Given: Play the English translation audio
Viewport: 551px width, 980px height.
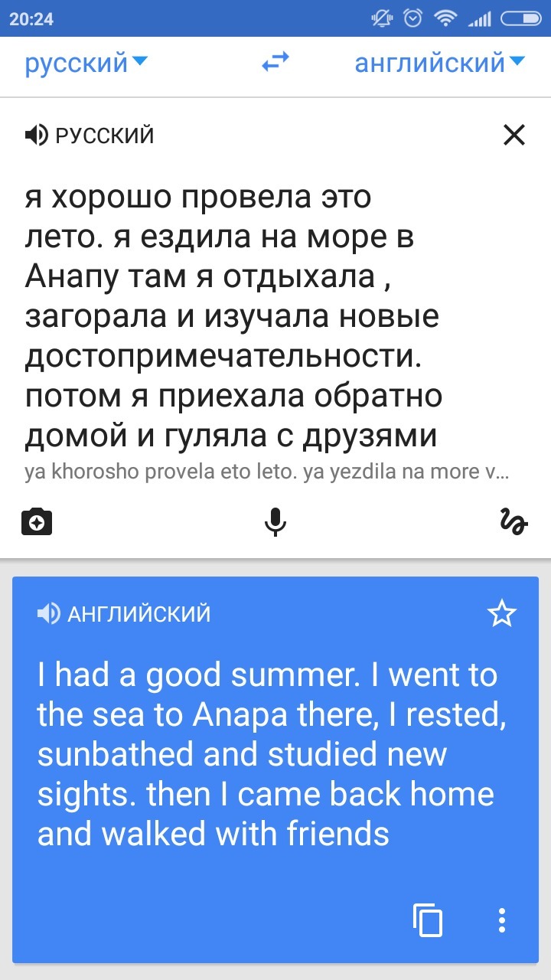Looking at the screenshot, I should pos(48,613).
